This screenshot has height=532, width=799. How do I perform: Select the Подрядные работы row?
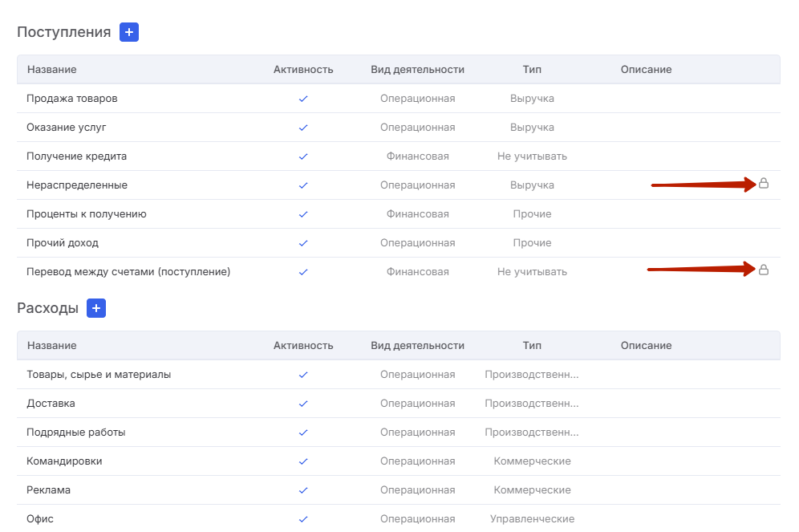click(399, 433)
